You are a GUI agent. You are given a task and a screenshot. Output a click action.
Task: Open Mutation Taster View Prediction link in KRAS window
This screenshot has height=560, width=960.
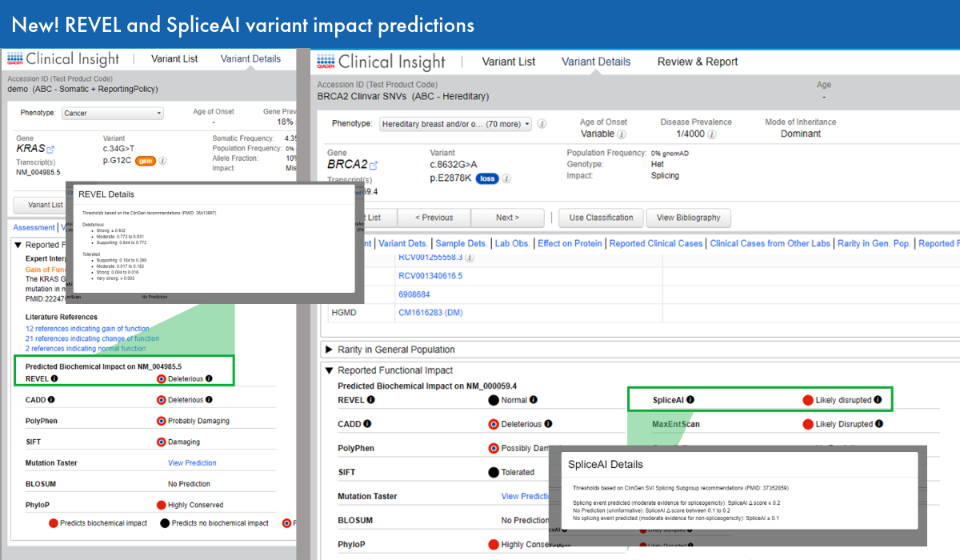click(x=192, y=462)
